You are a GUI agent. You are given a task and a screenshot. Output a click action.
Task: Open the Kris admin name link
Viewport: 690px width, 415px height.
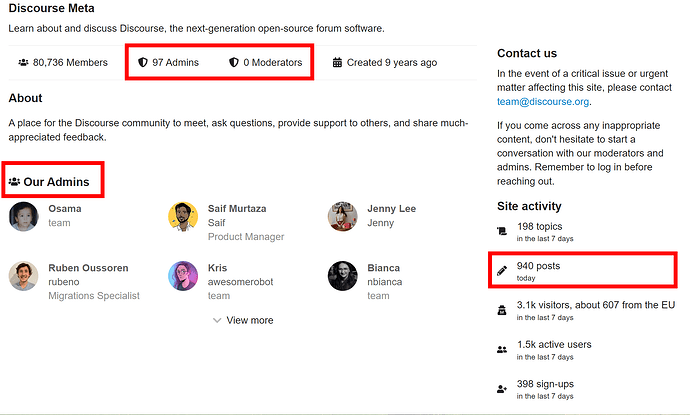[217, 268]
